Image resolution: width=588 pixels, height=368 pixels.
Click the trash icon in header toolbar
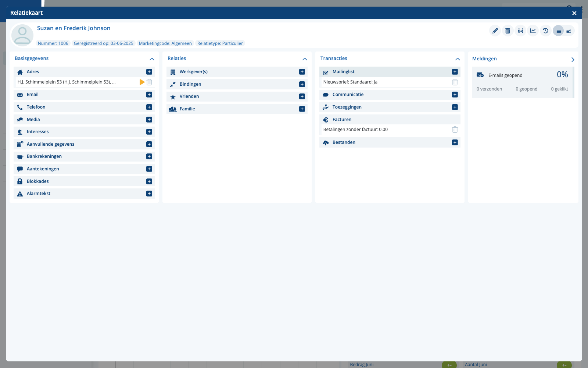tap(508, 31)
